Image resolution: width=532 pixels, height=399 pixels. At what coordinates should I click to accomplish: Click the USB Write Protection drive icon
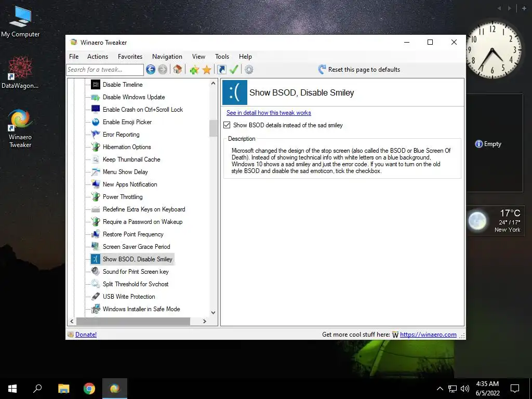click(96, 297)
